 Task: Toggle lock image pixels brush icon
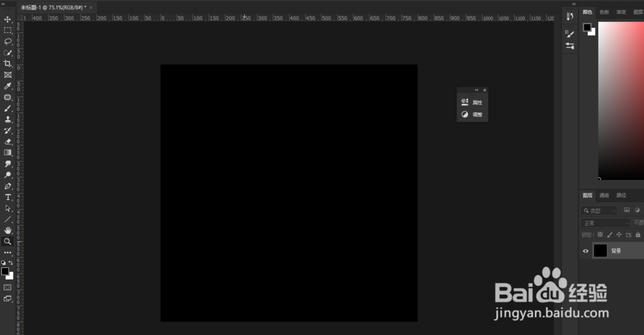(609, 235)
